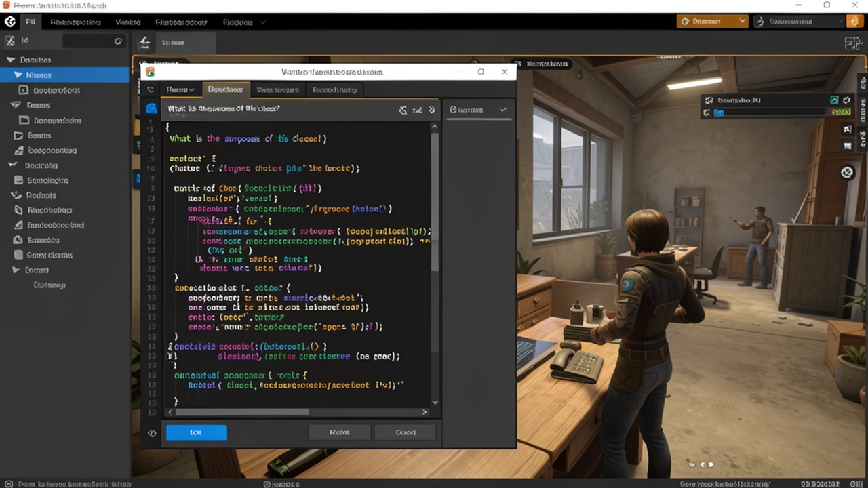
Task: Click the green icon in the viewport overlay panel
Action: [x=835, y=100]
